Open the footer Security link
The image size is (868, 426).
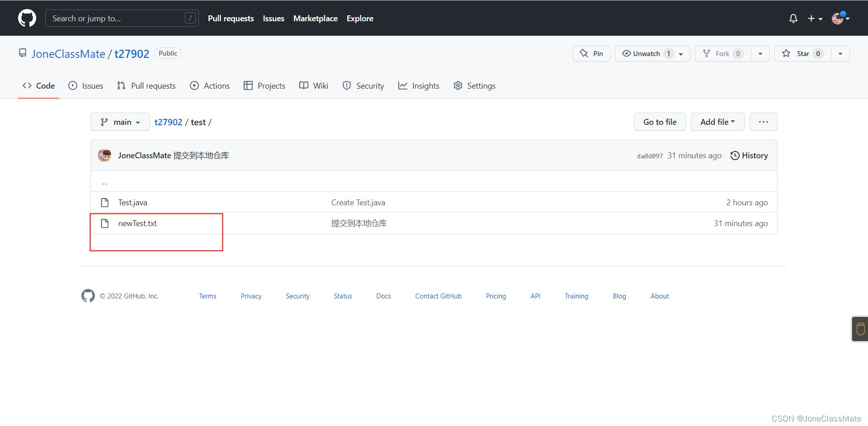(x=297, y=296)
